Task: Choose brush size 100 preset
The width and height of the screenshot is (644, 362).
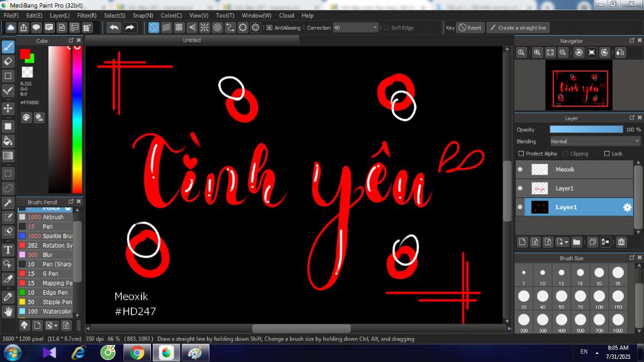Action: [x=599, y=299]
